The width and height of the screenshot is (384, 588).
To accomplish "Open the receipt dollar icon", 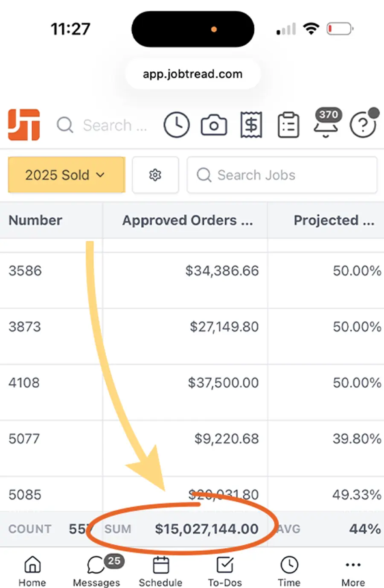I will pos(251,125).
